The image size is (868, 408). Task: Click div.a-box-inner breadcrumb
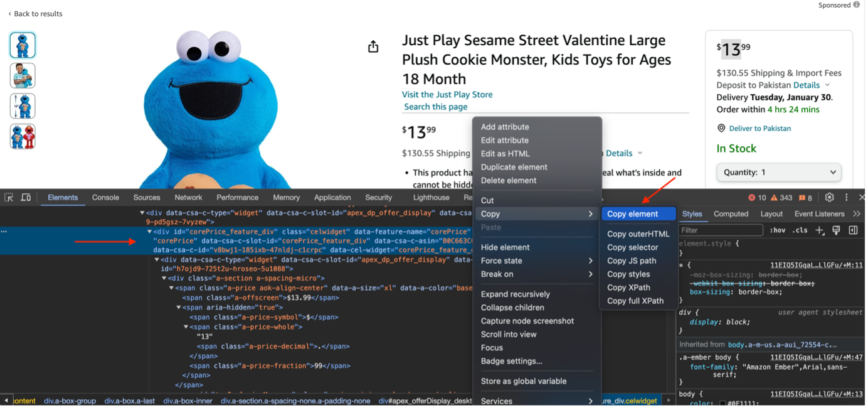[188, 401]
